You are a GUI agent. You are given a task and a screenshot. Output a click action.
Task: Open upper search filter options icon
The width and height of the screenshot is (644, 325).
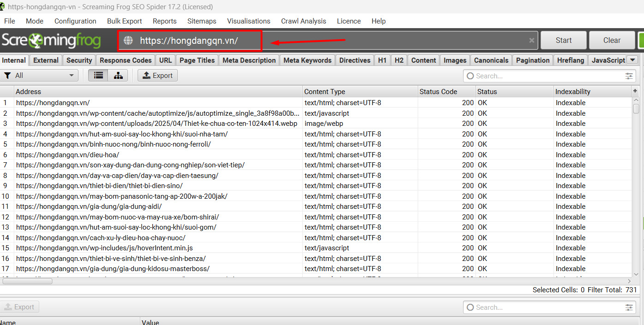(629, 76)
